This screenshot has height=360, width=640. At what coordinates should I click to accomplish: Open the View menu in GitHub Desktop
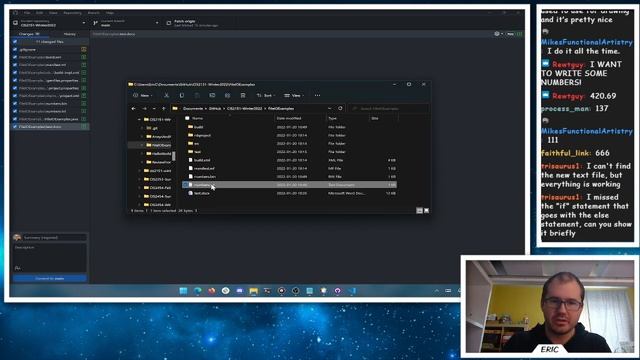point(53,13)
